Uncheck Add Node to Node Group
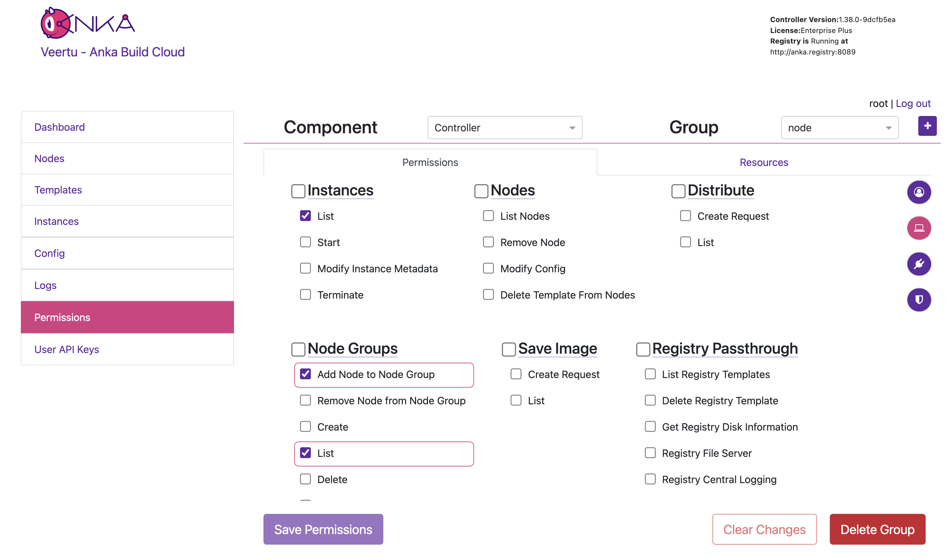 (305, 374)
